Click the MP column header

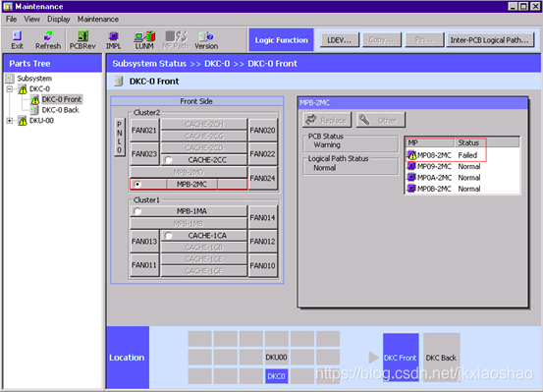pyautogui.click(x=430, y=142)
